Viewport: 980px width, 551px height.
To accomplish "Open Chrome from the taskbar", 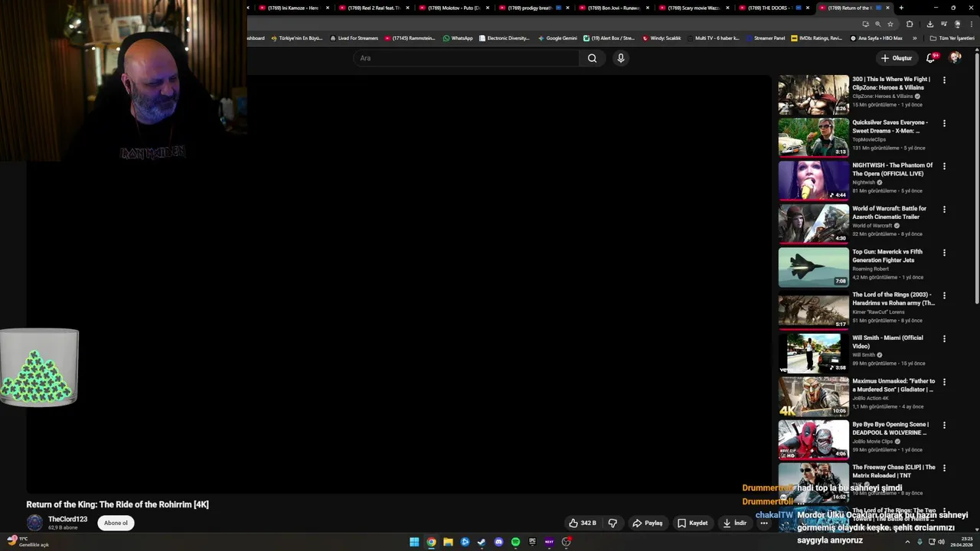I will point(431,542).
